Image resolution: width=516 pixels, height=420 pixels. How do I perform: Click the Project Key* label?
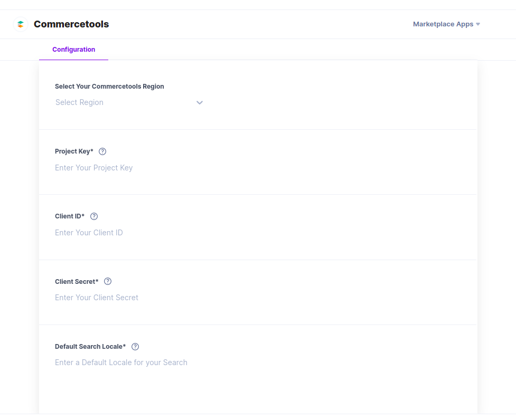74,151
